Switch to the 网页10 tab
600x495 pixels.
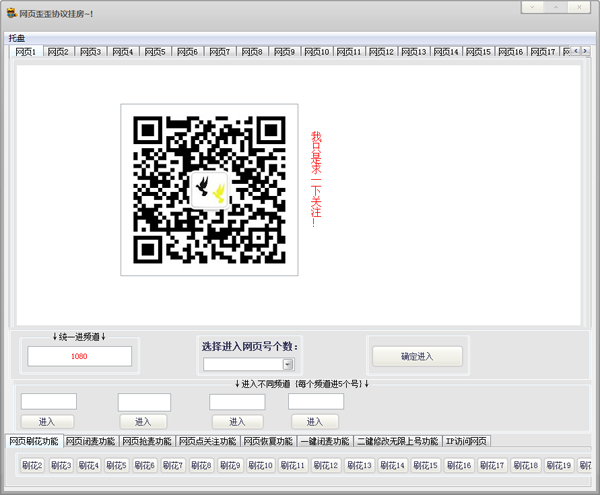pyautogui.click(x=316, y=52)
